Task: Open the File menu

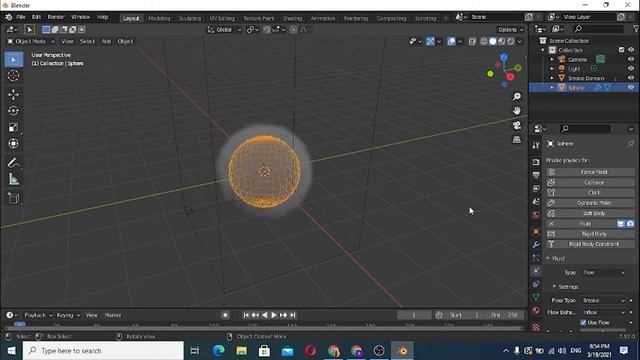Action: pyautogui.click(x=21, y=17)
